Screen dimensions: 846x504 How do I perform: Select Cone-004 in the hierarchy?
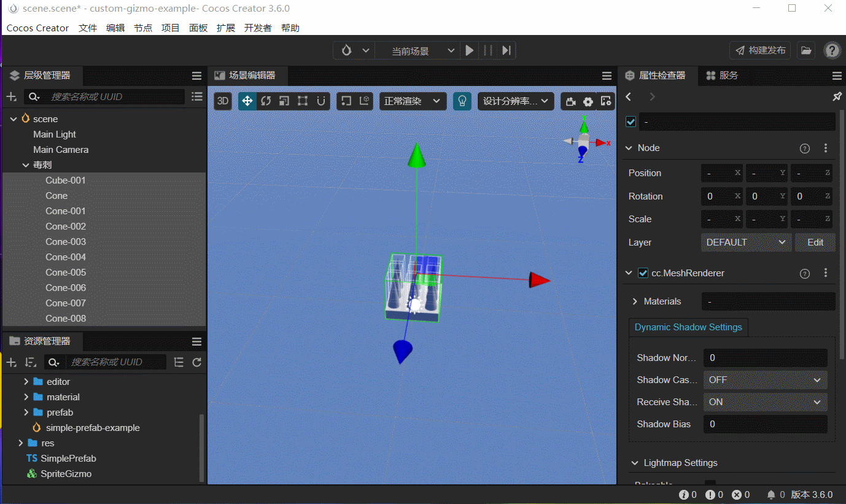point(66,257)
